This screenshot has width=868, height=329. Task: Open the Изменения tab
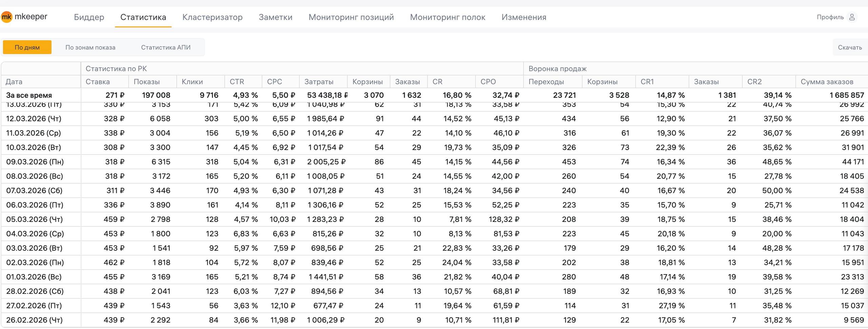point(524,17)
